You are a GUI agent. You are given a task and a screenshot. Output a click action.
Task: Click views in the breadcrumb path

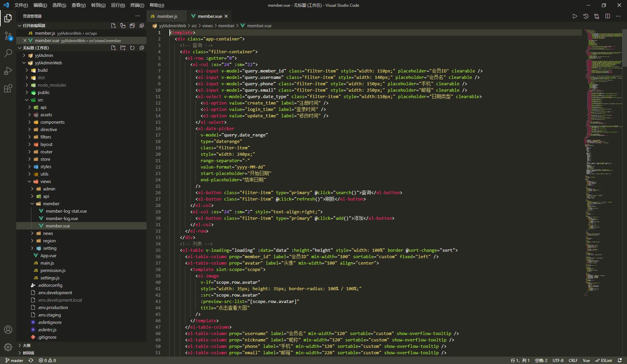[x=207, y=26]
